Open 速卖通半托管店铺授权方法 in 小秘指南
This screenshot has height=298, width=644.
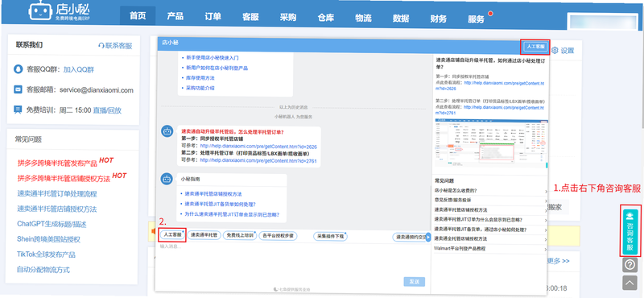[x=213, y=193]
